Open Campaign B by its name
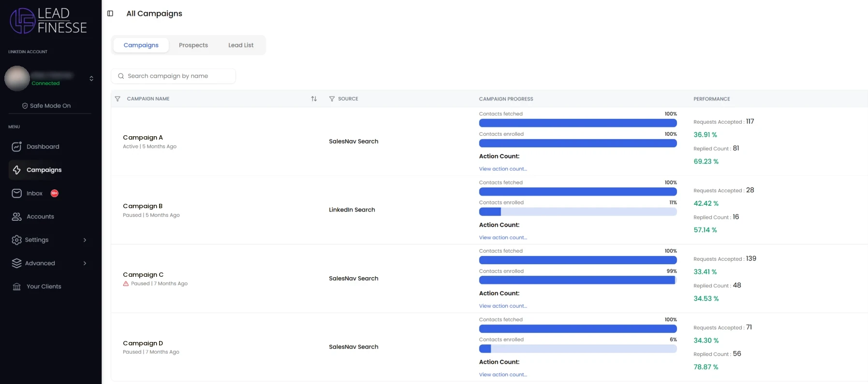Screen dimensions: 868x384 (x=143, y=206)
